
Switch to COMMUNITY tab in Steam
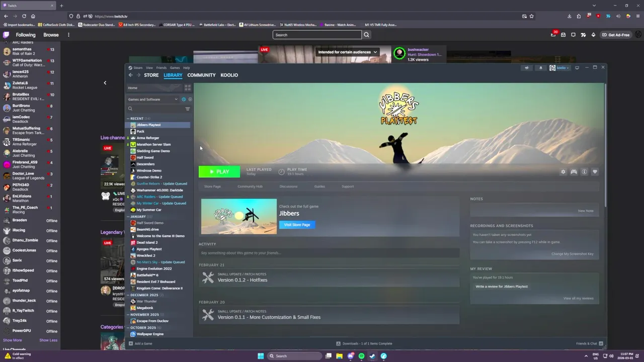(201, 75)
